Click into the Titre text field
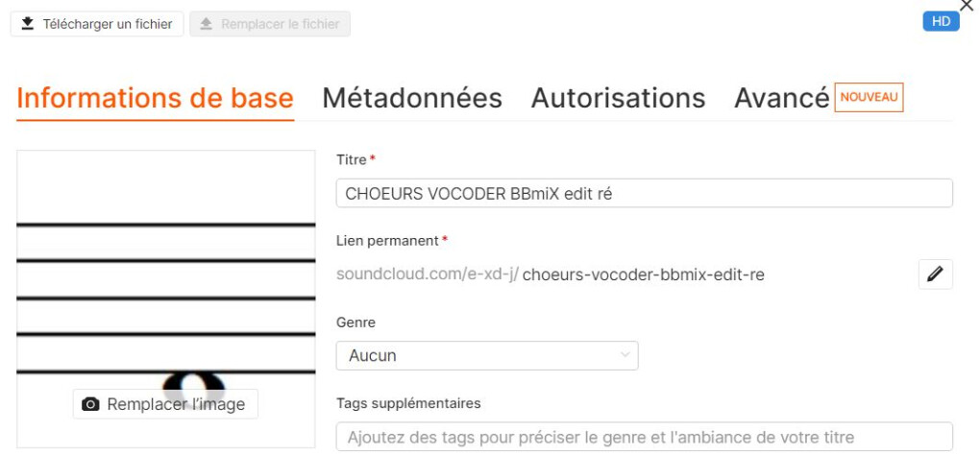980x454 pixels. click(644, 193)
